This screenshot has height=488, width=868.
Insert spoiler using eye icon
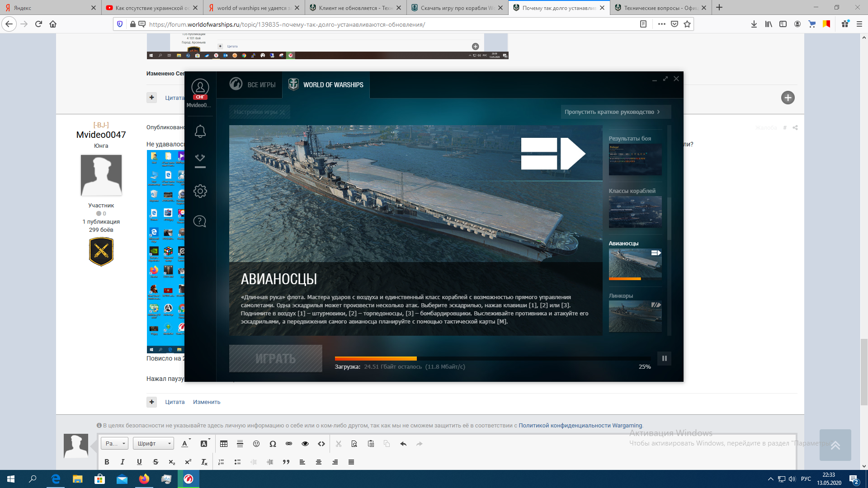(x=305, y=444)
